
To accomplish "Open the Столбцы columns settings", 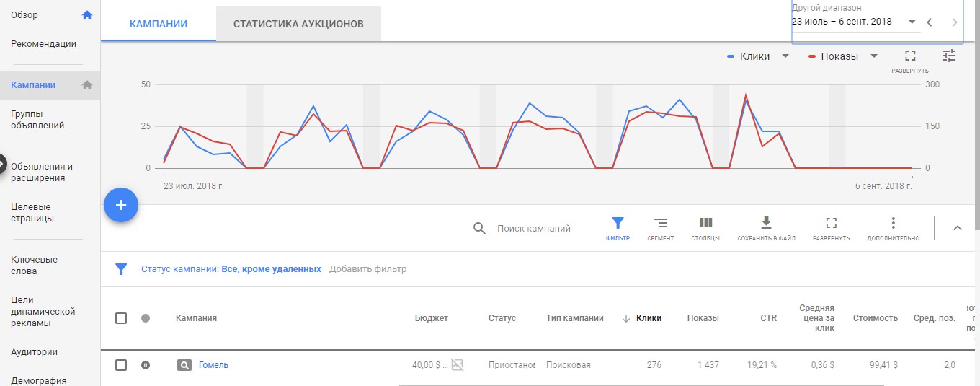I will 705,223.
